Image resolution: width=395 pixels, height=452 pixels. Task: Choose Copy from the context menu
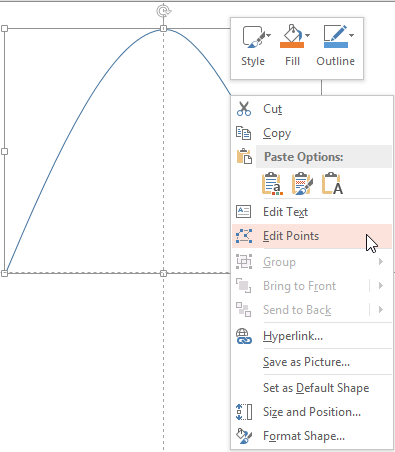pos(312,133)
